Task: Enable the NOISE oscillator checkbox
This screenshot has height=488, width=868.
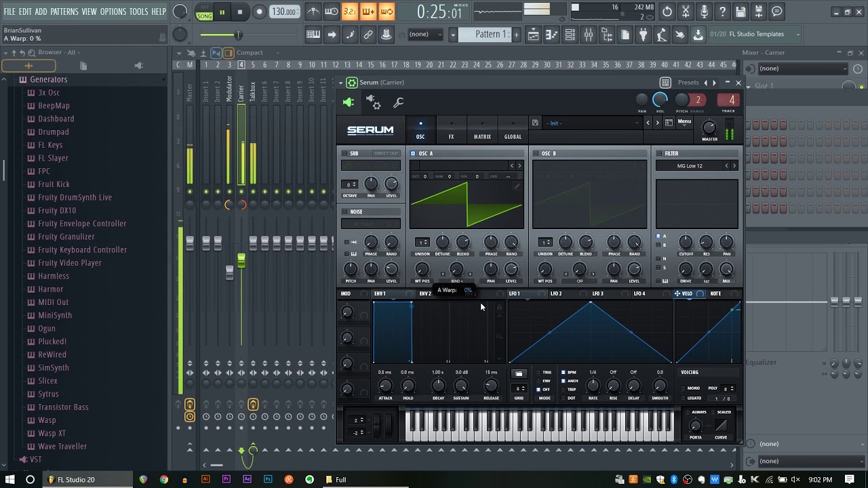Action: pyautogui.click(x=344, y=211)
